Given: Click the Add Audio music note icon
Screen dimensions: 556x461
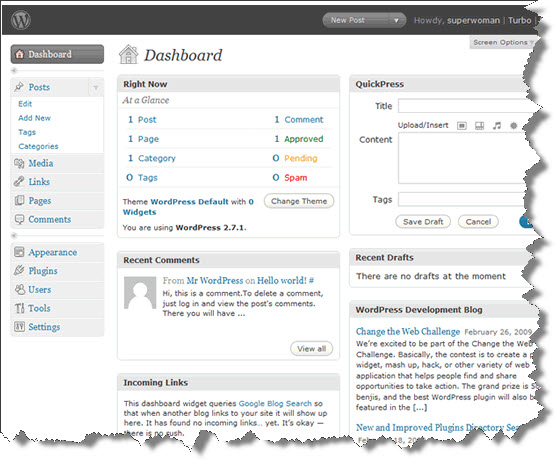Looking at the screenshot, I should (497, 126).
